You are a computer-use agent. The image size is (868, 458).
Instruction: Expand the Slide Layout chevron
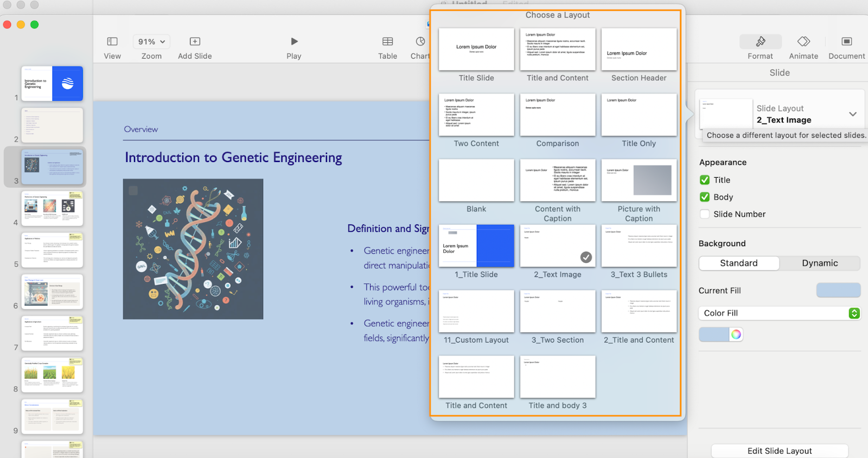click(852, 114)
